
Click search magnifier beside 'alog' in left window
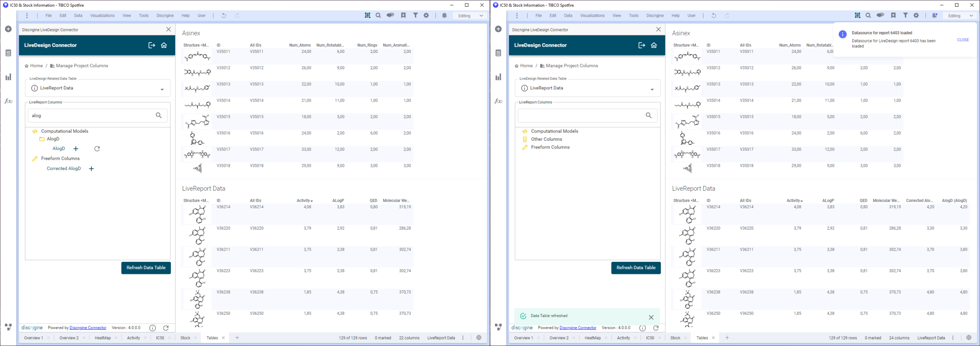click(158, 115)
